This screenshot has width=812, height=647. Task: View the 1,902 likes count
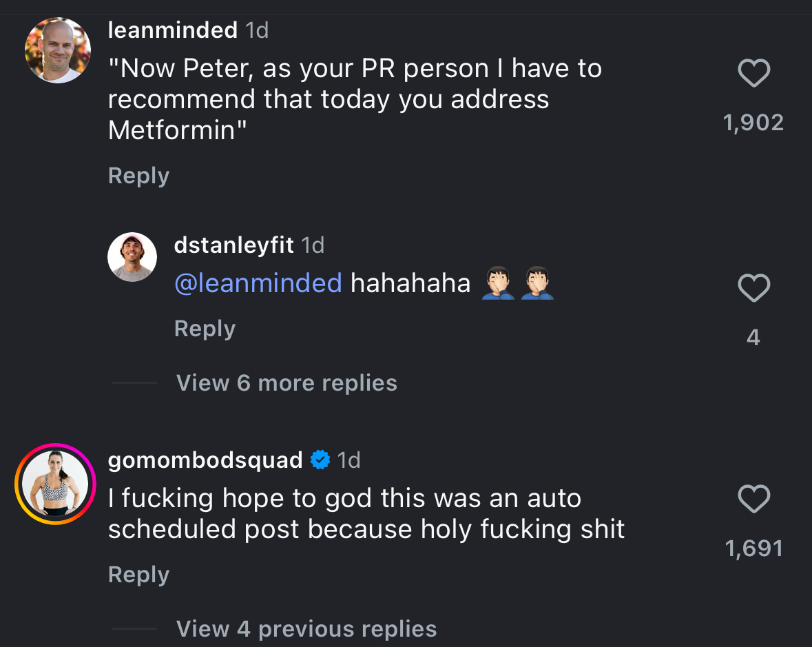coord(753,123)
